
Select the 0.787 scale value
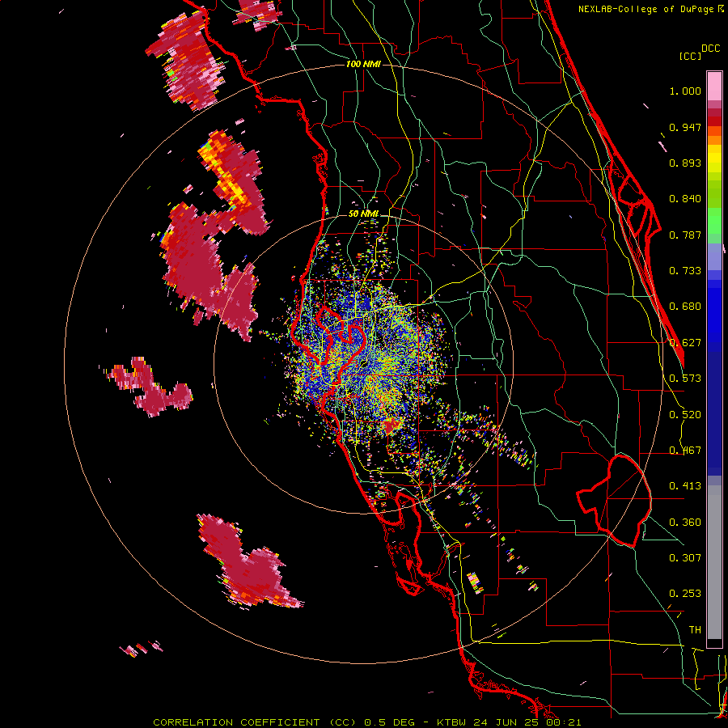point(685,235)
